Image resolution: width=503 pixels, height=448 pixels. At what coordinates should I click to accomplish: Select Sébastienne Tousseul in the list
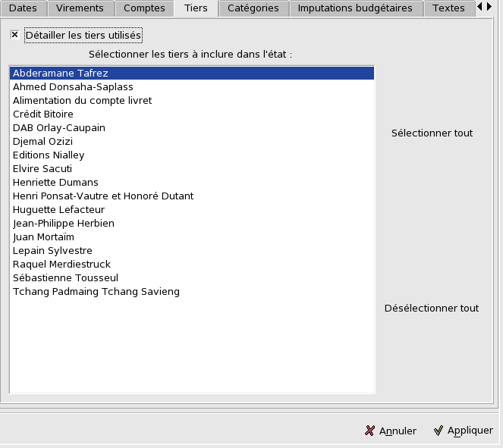point(192,277)
